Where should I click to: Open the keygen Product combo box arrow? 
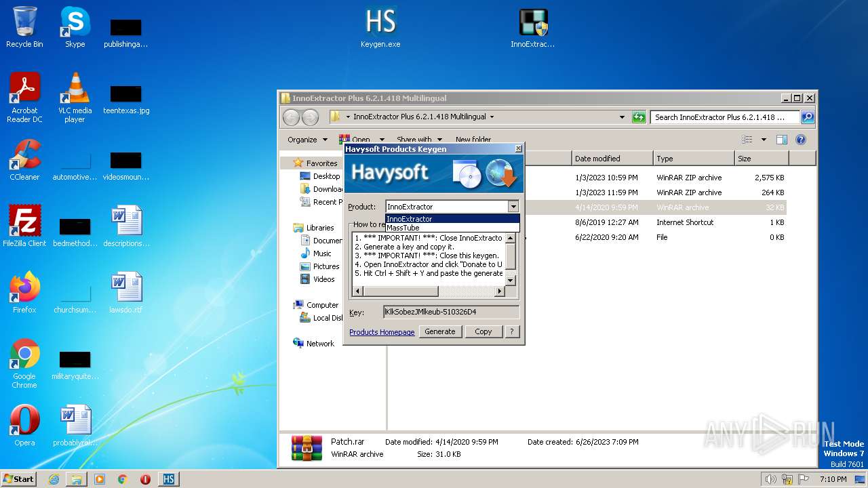513,207
